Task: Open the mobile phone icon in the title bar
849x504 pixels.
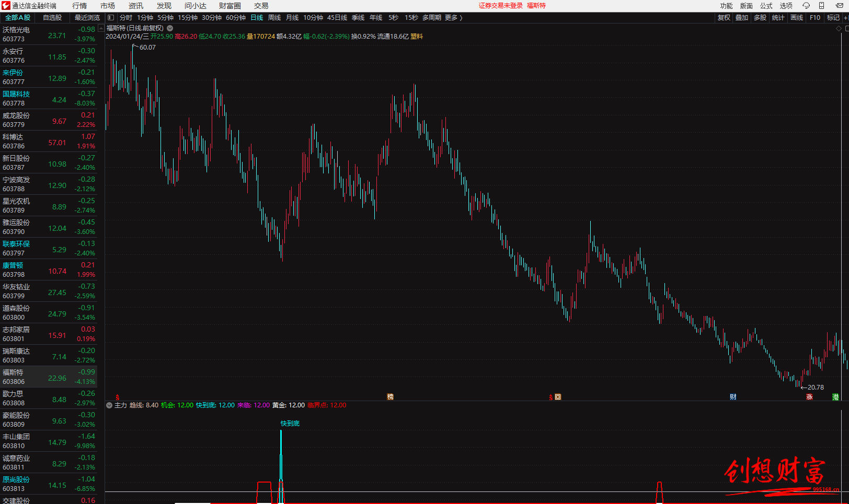Action: click(x=822, y=6)
